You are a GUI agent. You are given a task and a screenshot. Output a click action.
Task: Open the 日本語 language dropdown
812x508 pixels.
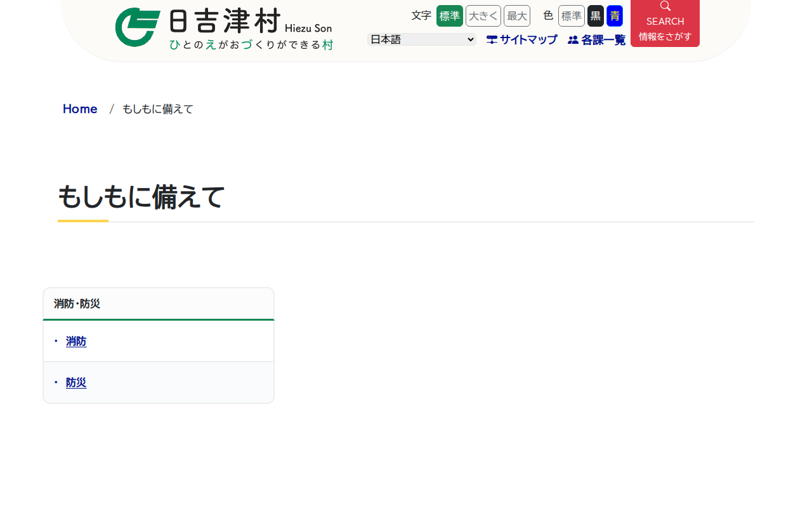pos(422,39)
